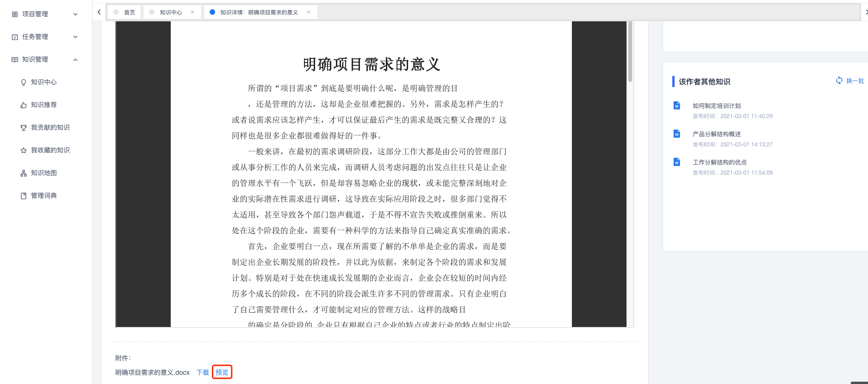Click the 附件: label
Viewport: 868px width, 384px height.
click(x=123, y=358)
